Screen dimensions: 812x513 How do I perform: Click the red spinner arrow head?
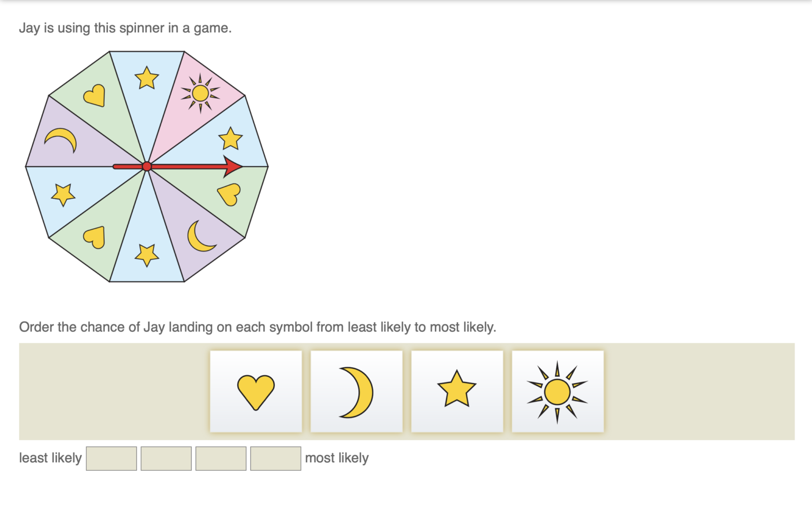[x=233, y=166]
